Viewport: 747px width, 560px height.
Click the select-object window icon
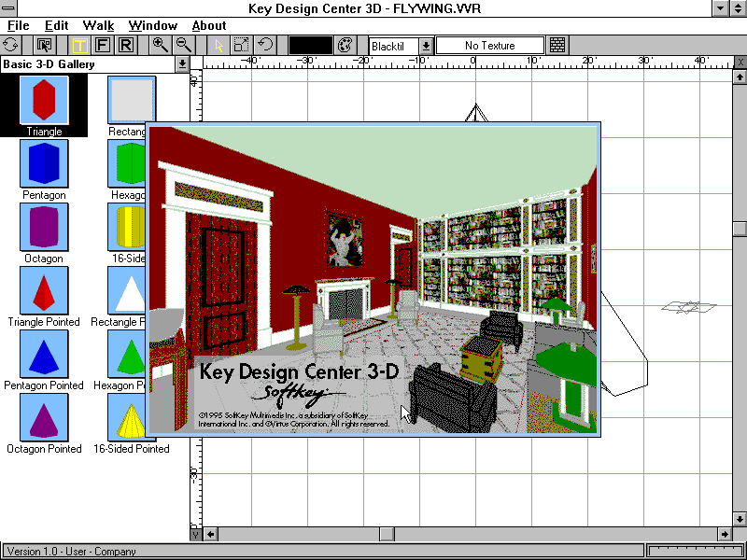pyautogui.click(x=44, y=45)
